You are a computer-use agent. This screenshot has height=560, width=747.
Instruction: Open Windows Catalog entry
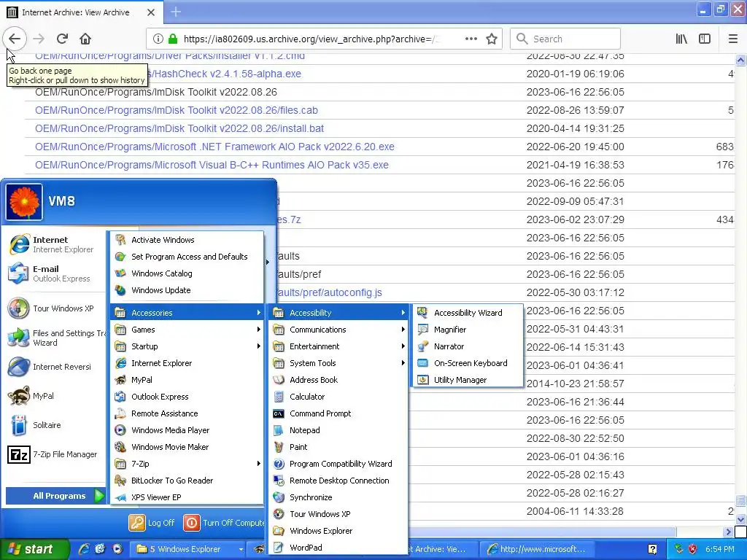187,273
